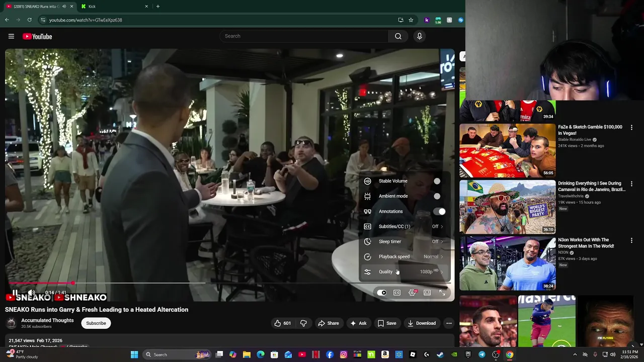Open the YouTube hamburger guide menu
Viewport: 644px width, 362px height.
[x=11, y=36]
